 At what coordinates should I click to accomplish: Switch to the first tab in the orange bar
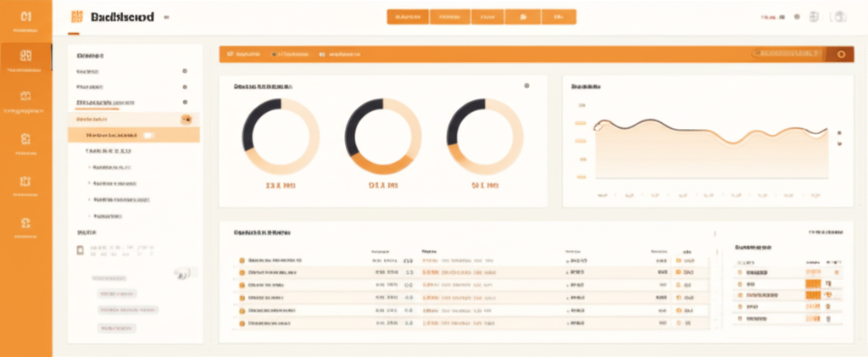pos(243,54)
